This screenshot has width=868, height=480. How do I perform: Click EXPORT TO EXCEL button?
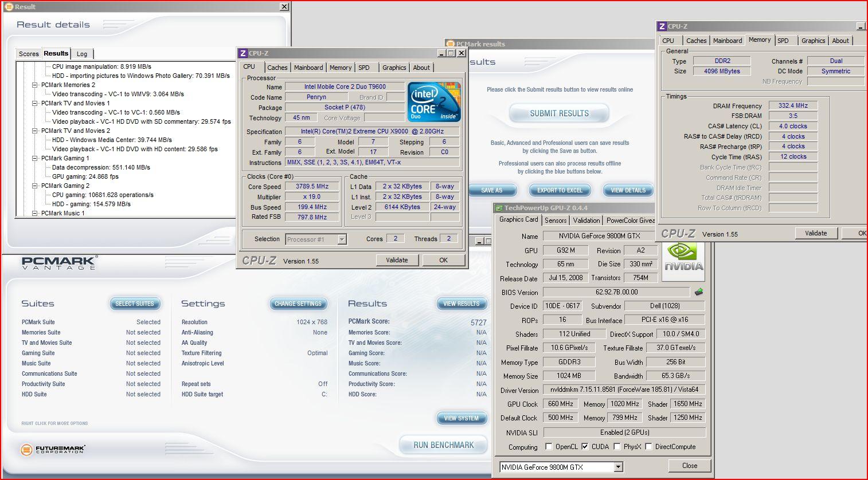point(559,190)
